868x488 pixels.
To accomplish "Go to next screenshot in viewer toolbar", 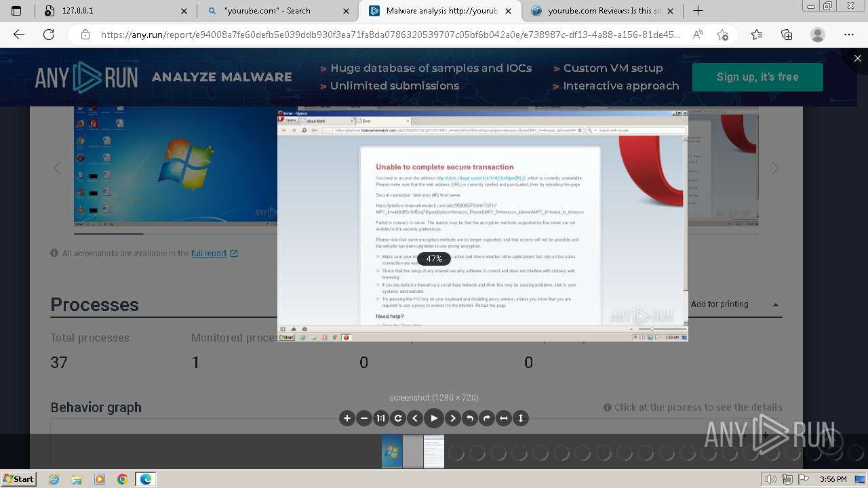I will click(x=452, y=418).
